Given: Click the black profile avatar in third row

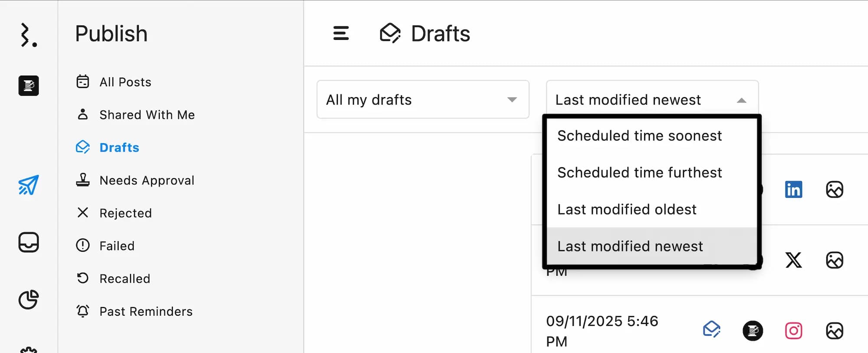Looking at the screenshot, I should click(x=753, y=331).
